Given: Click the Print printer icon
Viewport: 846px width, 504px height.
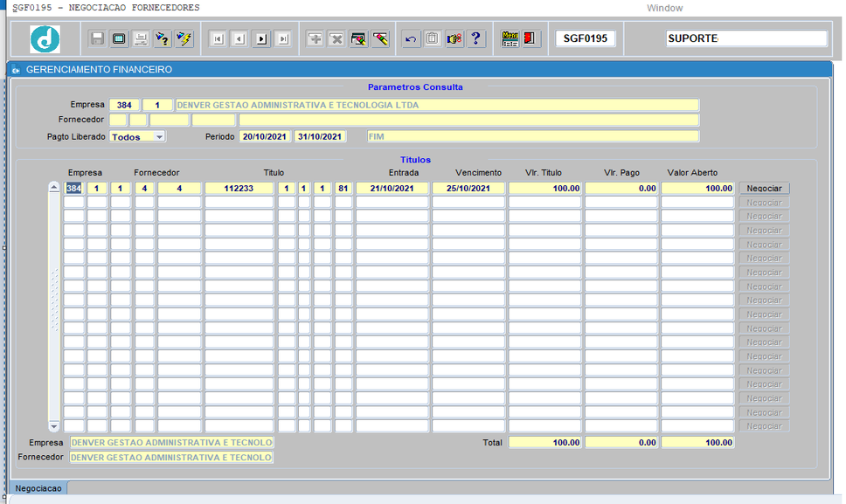Looking at the screenshot, I should click(141, 38).
